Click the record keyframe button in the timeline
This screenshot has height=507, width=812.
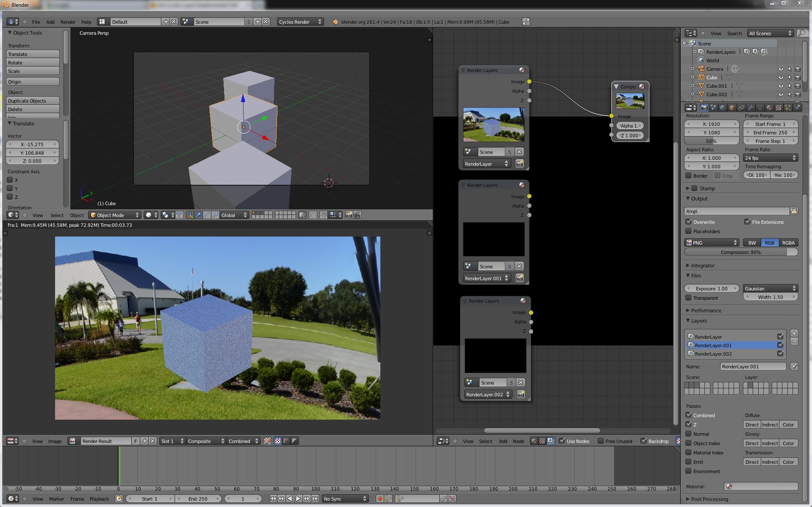[x=380, y=499]
